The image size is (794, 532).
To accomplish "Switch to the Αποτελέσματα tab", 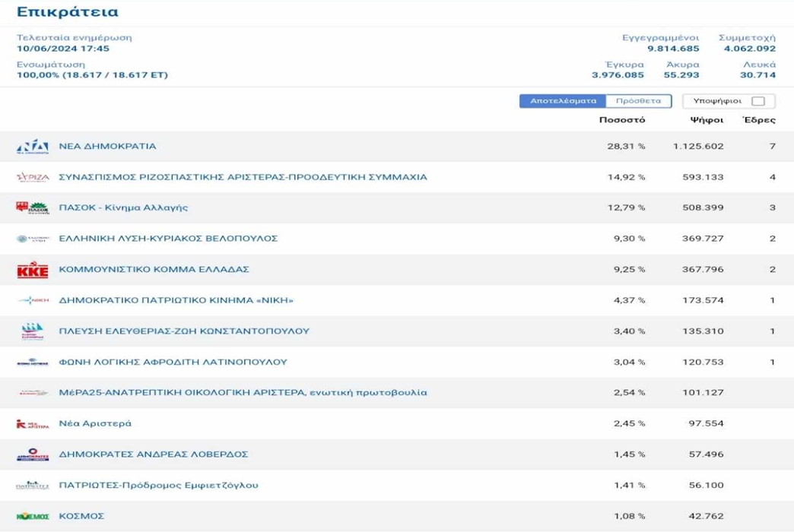I will tap(563, 101).
